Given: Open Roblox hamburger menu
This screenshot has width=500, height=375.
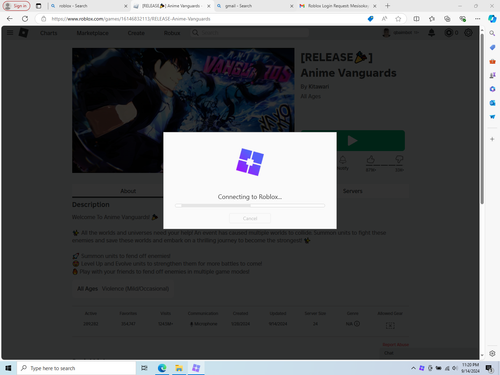Looking at the screenshot, I should pyautogui.click(x=10, y=33).
